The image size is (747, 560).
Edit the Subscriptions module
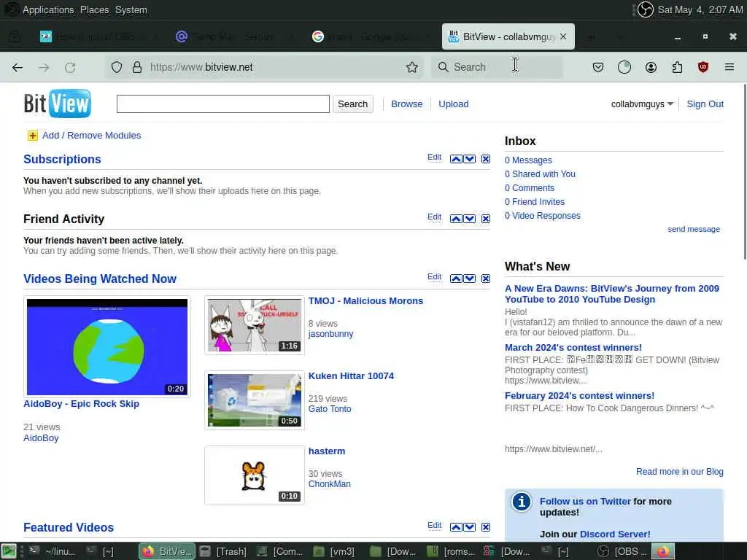pyautogui.click(x=434, y=157)
